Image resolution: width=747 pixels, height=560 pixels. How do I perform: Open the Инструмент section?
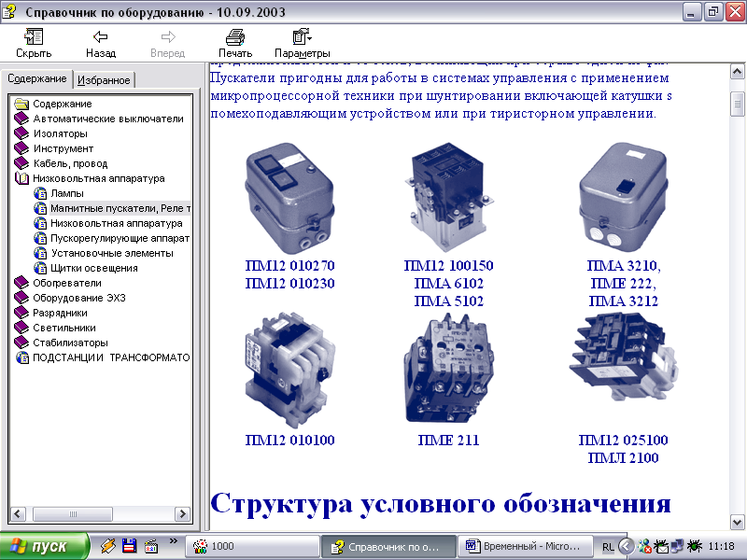pyautogui.click(x=63, y=148)
